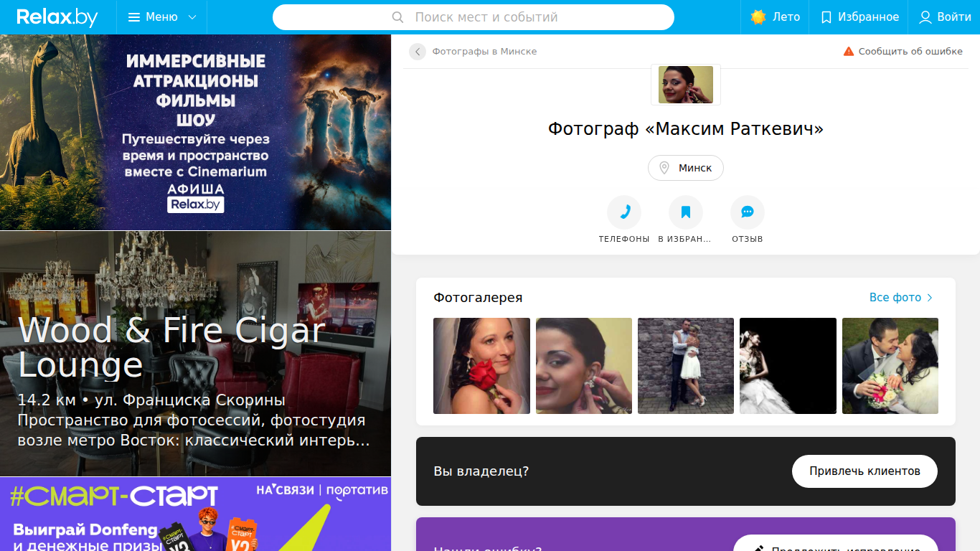The width and height of the screenshot is (980, 551).
Task: Add photographer to favorites via bookmark icon
Action: [x=686, y=212]
